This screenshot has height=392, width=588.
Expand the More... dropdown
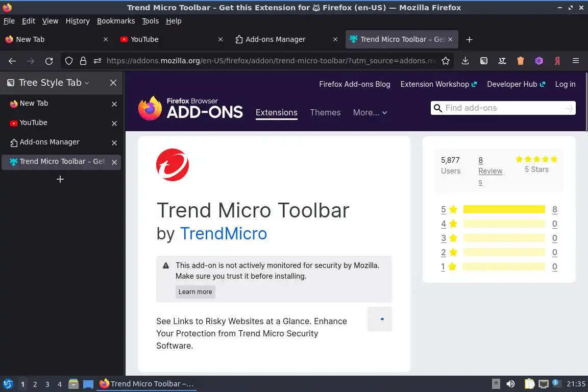point(370,112)
